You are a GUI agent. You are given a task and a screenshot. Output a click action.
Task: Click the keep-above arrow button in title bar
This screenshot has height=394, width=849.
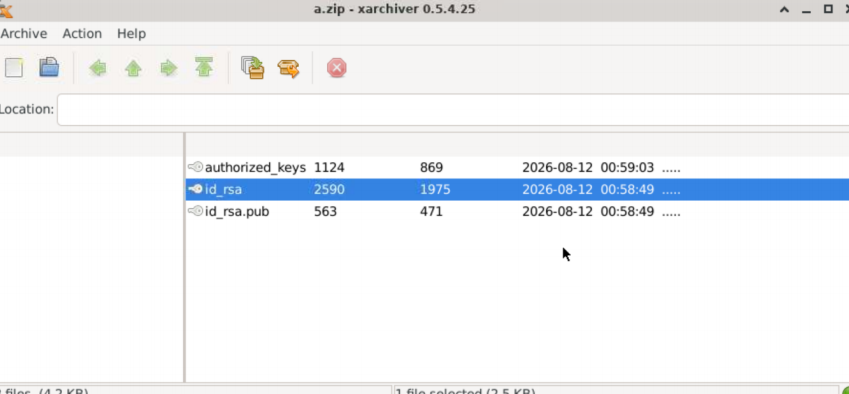[784, 9]
